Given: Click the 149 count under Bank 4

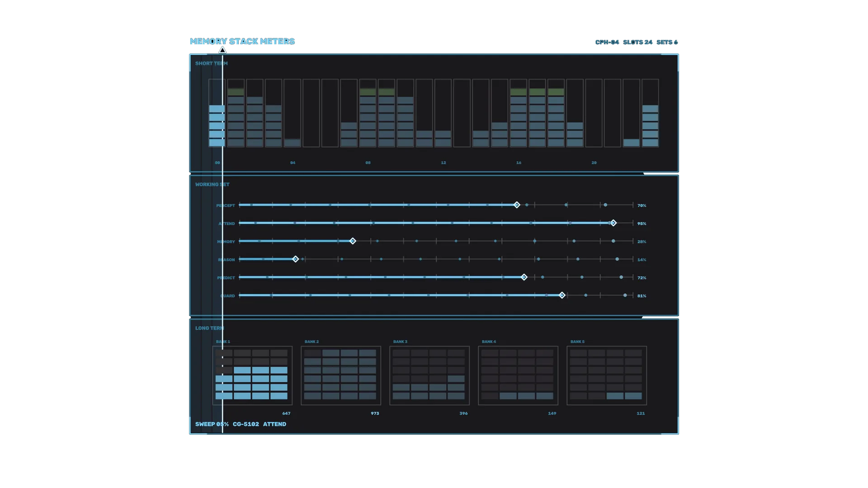Looking at the screenshot, I should (552, 413).
